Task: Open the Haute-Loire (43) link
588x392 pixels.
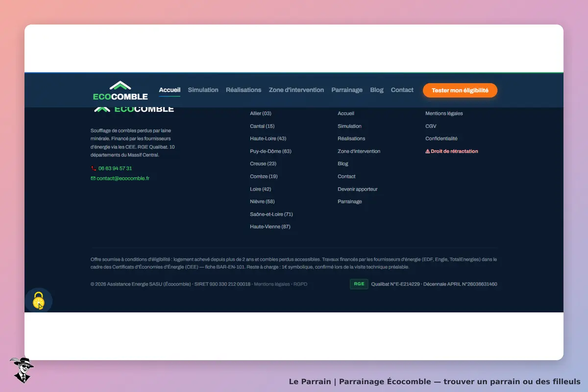Action: 268,139
